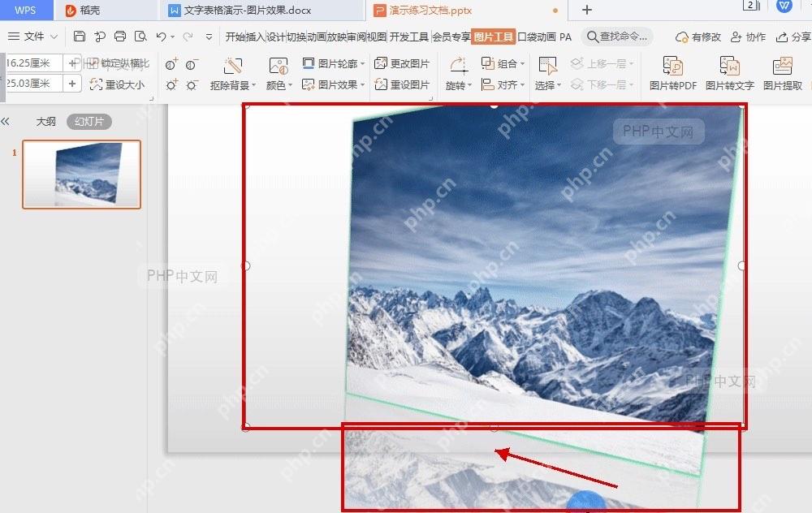The height and width of the screenshot is (513, 812).
Task: Open the size group dialog launcher corner icon
Action: pyautogui.click(x=151, y=98)
